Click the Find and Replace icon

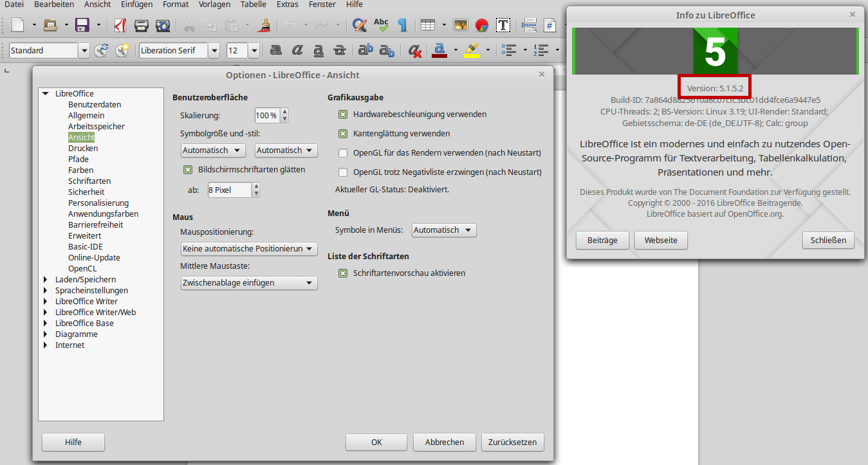tap(360, 25)
